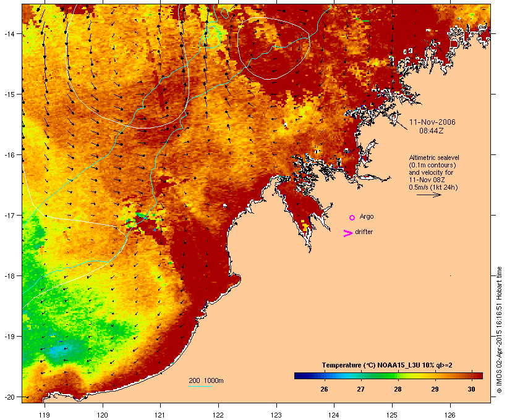507x420 pixels.
Task: Click the 'Altimetric sealevel' caption line
Action: pos(434,157)
